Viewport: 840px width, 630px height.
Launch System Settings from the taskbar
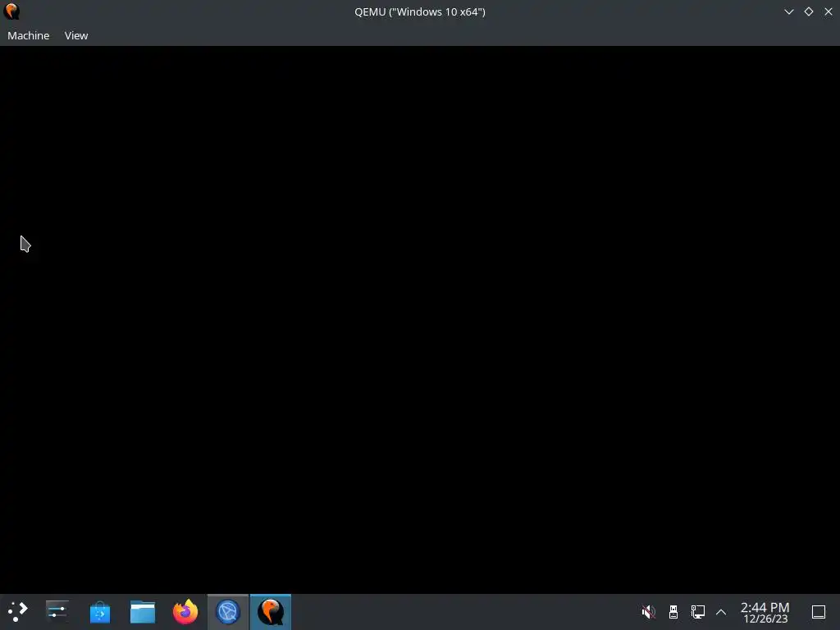pos(57,611)
